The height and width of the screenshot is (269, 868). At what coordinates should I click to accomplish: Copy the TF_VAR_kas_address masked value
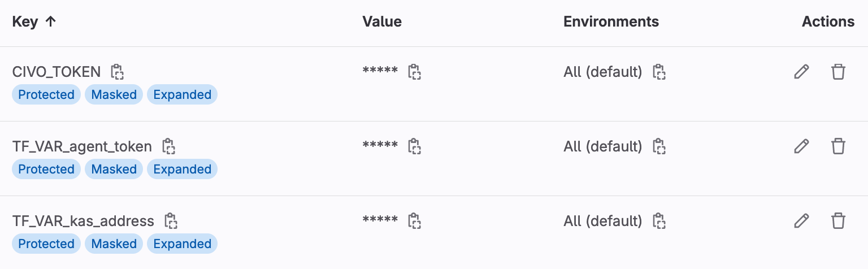(415, 221)
